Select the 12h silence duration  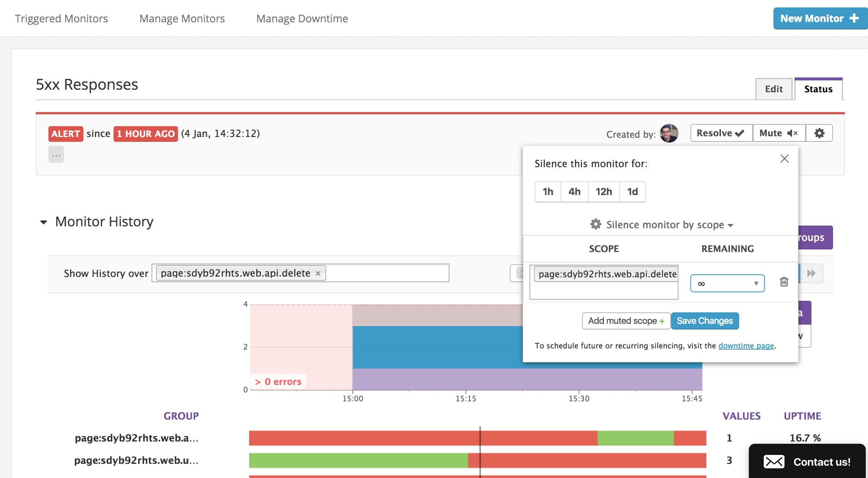click(604, 192)
